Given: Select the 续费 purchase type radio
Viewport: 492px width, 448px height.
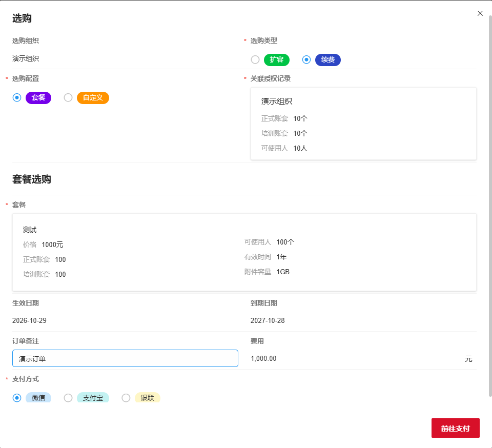Looking at the screenshot, I should point(306,59).
